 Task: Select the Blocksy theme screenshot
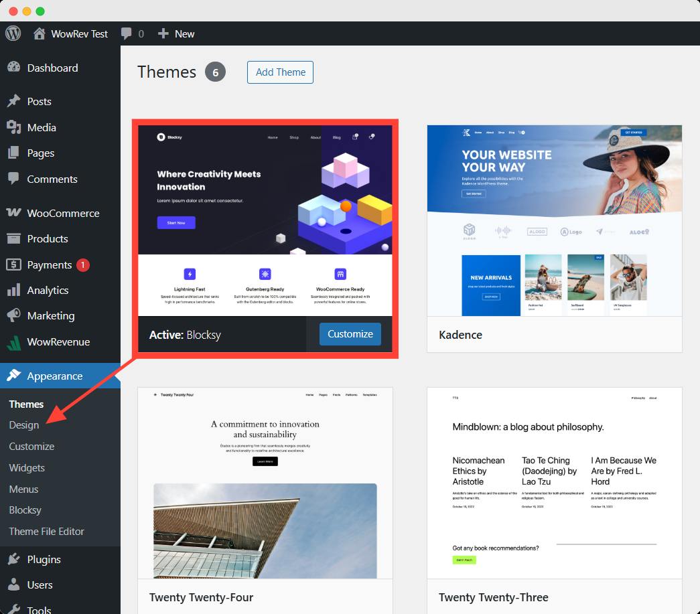click(x=265, y=221)
